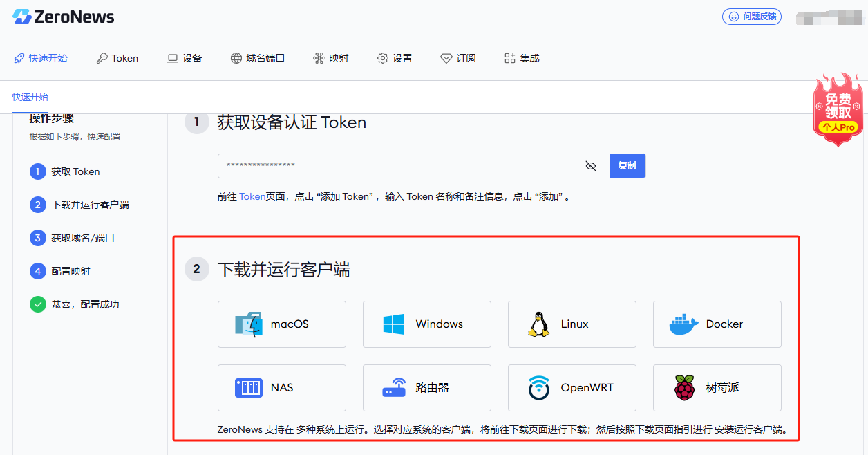This screenshot has height=455, width=868.
Task: Select the NAS client download card
Action: click(281, 388)
